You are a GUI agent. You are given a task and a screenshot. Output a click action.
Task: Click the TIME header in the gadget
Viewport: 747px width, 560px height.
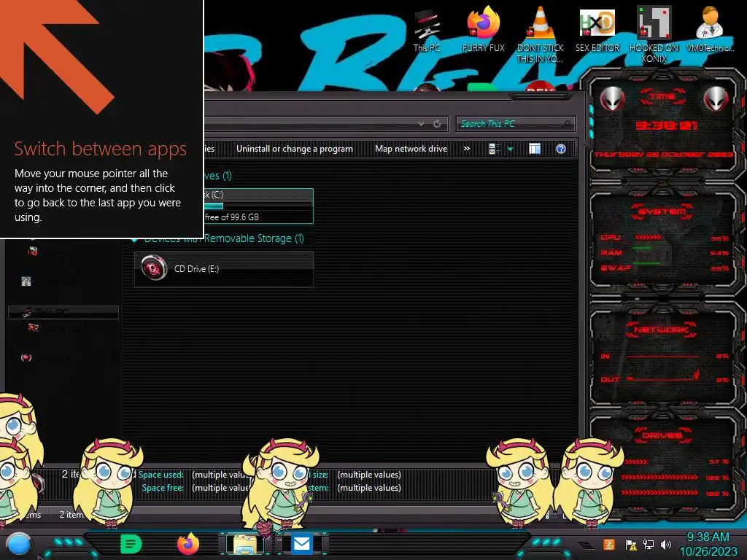click(662, 97)
